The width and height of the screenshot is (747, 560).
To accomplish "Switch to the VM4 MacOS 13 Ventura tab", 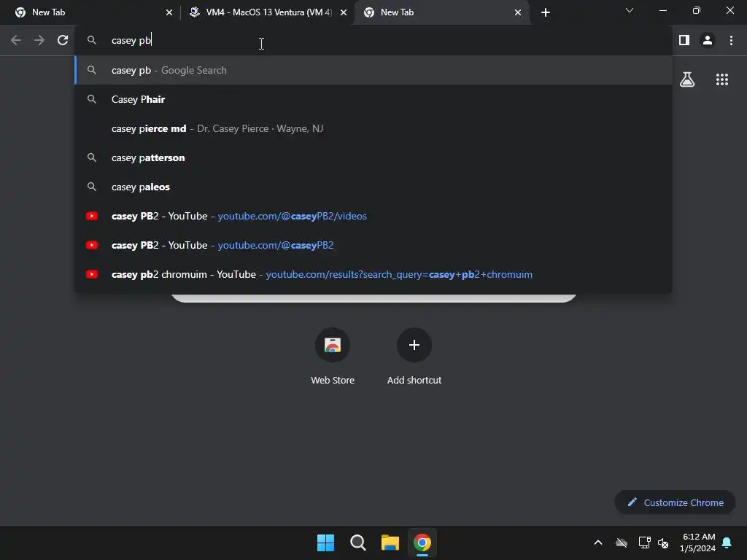I will [x=267, y=12].
